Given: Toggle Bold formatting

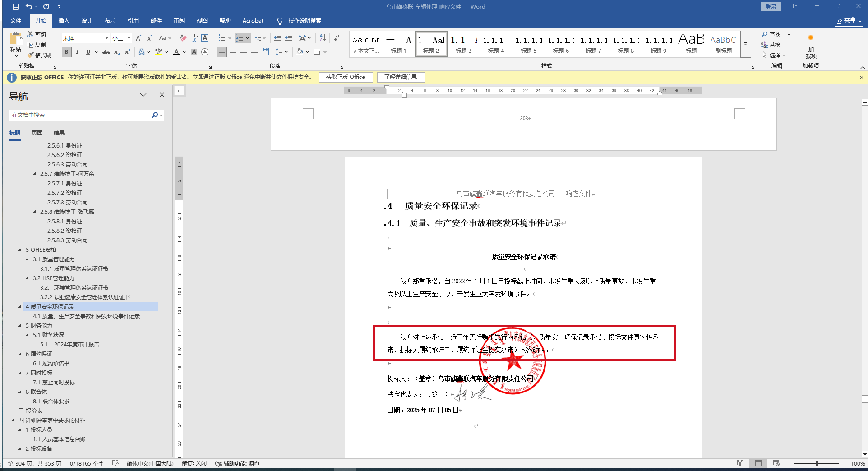Looking at the screenshot, I should tap(66, 52).
